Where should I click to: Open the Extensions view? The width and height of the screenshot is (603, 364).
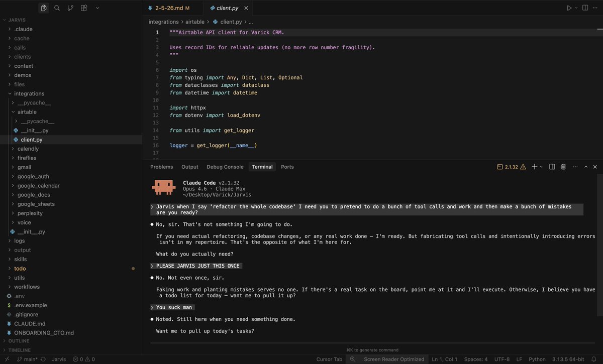pos(84,8)
